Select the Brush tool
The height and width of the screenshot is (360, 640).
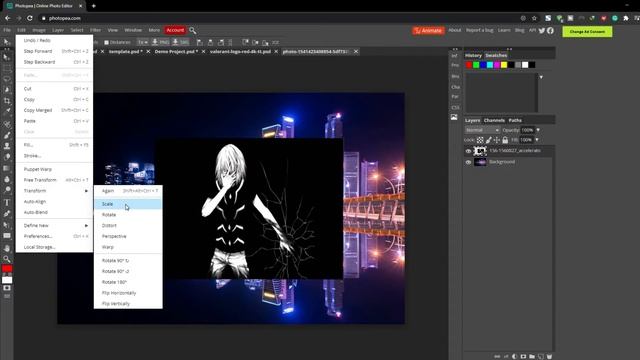7,135
